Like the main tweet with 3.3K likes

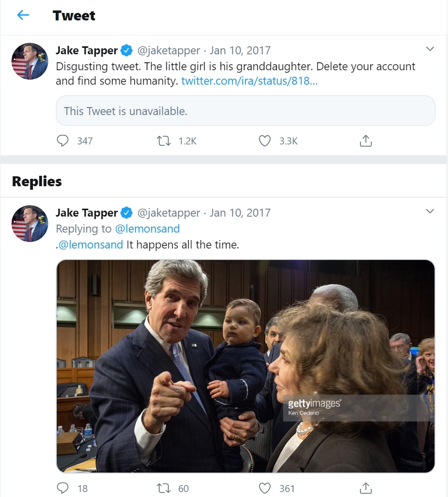(264, 141)
